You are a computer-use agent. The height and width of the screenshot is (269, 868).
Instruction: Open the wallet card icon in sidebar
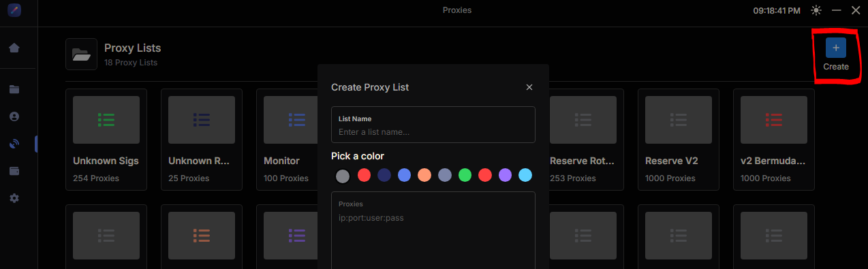coord(14,171)
